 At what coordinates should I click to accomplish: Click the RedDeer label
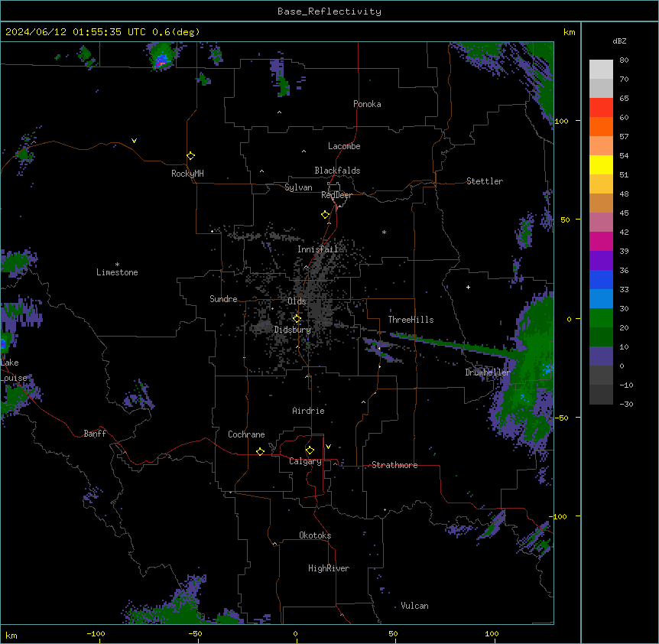[x=336, y=195]
